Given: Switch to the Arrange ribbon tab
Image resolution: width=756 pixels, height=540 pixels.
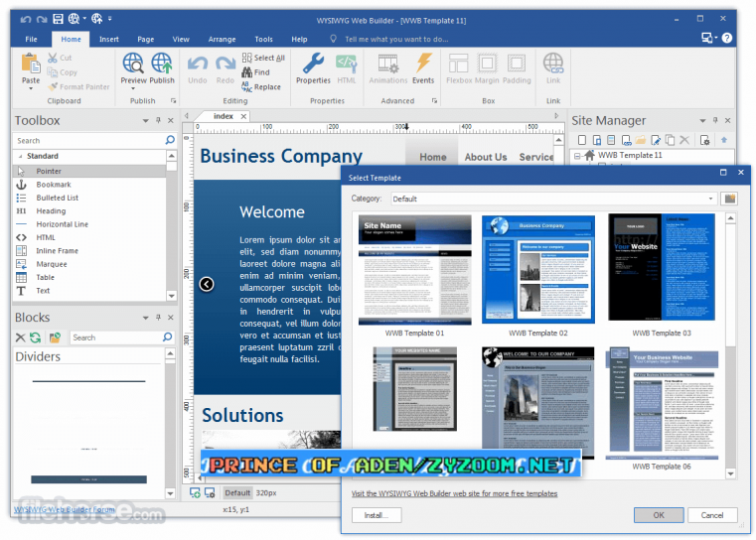Looking at the screenshot, I should pos(222,40).
